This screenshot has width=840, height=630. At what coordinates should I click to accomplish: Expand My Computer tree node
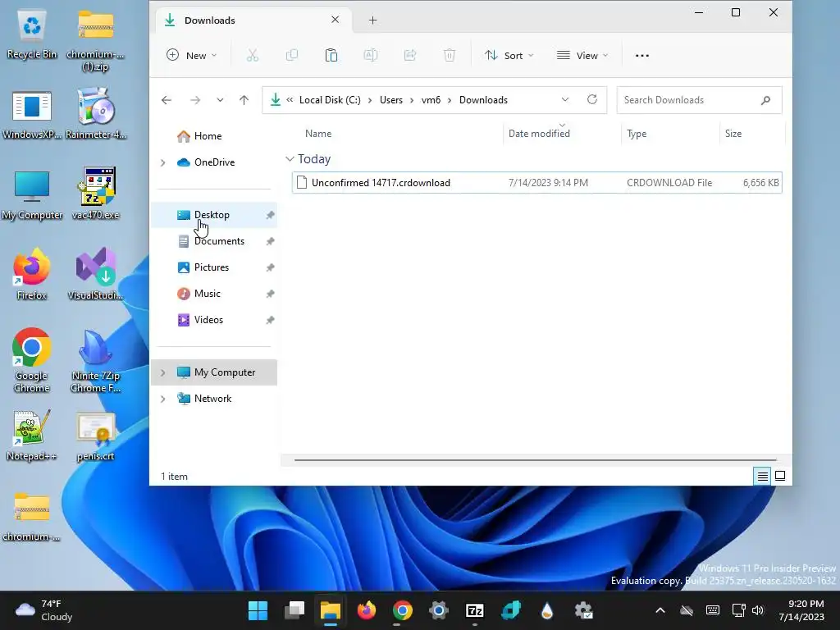(x=163, y=372)
